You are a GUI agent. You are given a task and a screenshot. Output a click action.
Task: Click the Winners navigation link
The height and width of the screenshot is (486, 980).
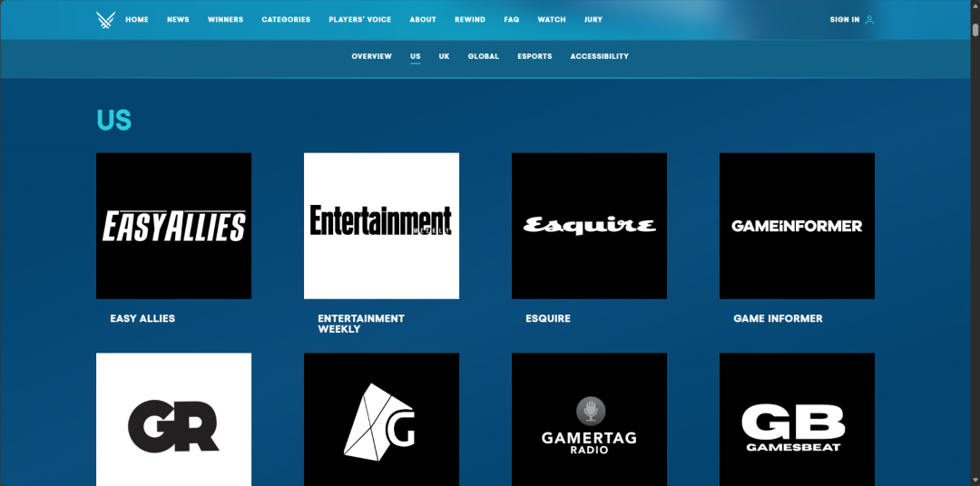tap(225, 19)
